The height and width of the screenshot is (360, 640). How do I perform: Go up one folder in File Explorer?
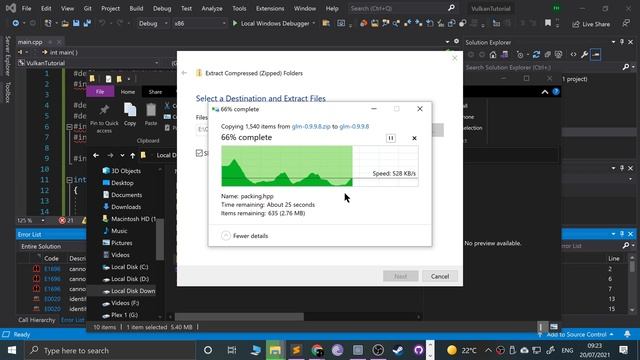pyautogui.click(x=132, y=156)
